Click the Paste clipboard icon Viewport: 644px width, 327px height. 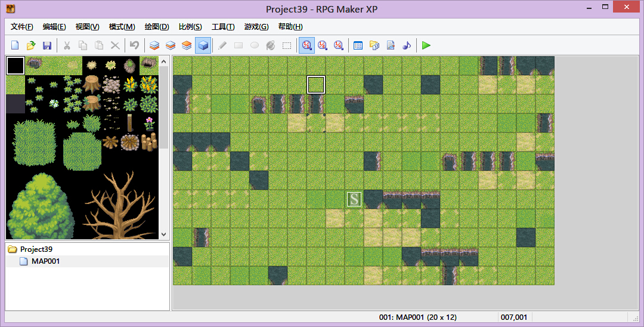[x=99, y=45]
